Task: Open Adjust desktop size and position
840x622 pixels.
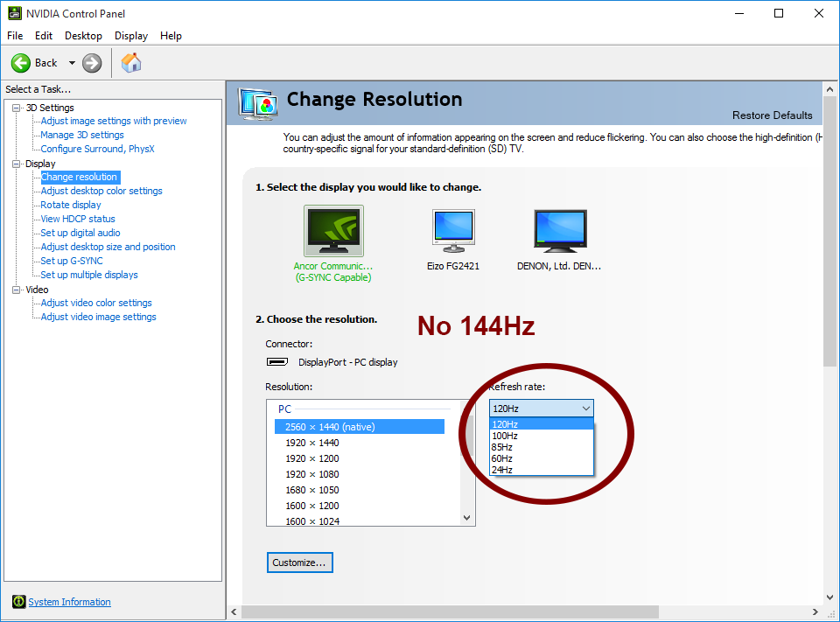Action: point(108,247)
